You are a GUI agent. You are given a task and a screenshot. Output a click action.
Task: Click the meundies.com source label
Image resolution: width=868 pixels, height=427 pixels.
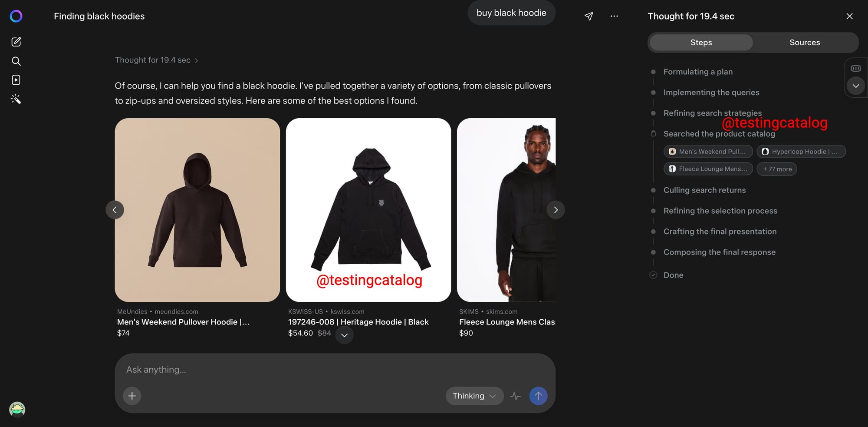coord(176,311)
